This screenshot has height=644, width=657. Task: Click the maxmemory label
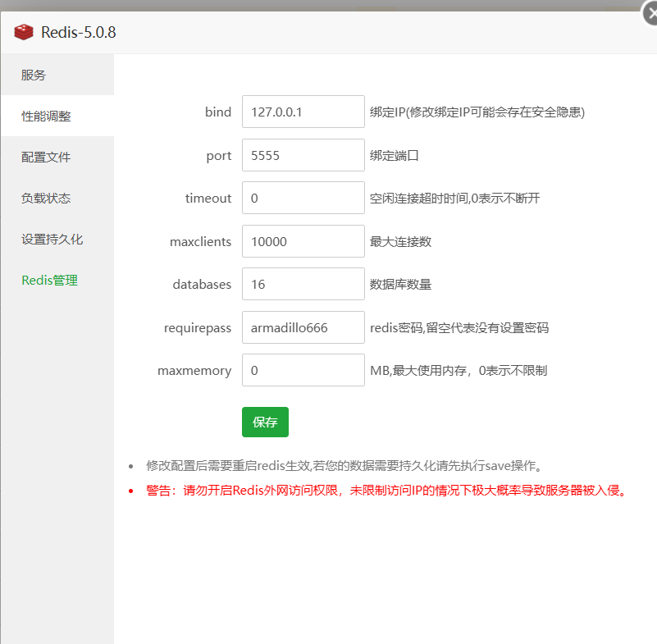[194, 372]
